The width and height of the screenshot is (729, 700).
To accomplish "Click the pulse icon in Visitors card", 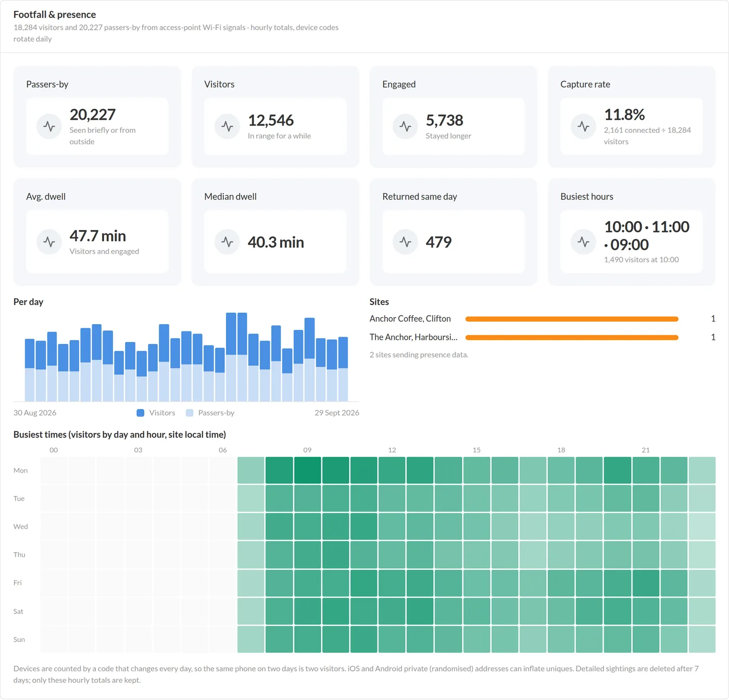I will tap(228, 126).
